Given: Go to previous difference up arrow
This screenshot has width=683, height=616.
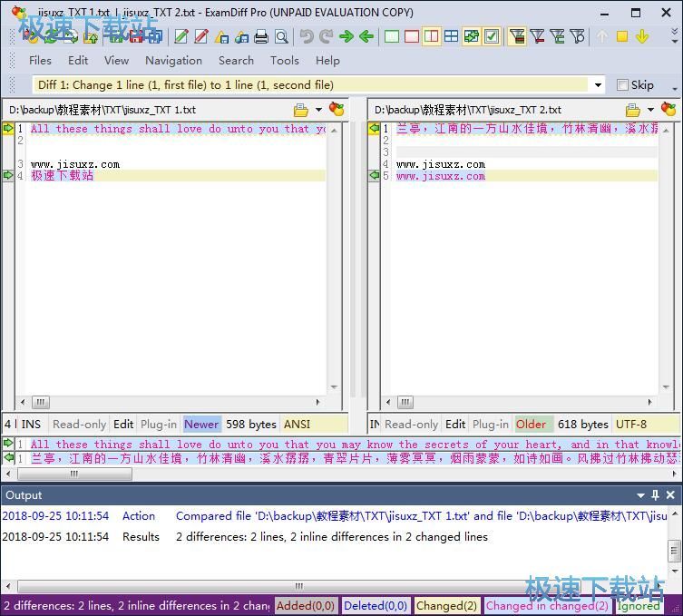Looking at the screenshot, I should [602, 36].
